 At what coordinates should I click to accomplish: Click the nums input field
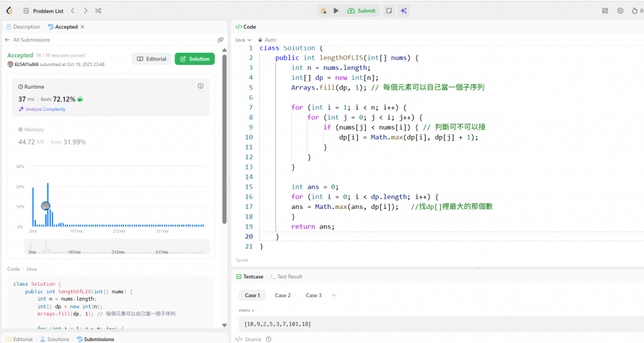tap(441, 324)
